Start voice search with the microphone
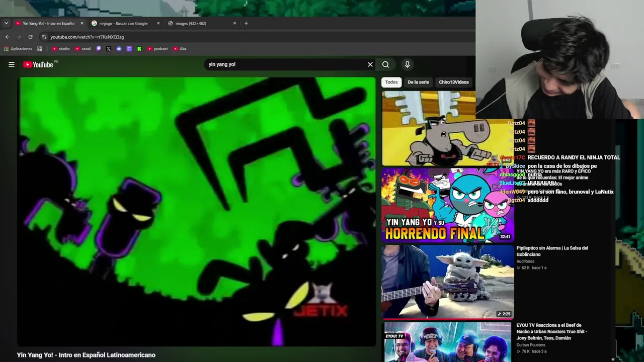 [408, 64]
